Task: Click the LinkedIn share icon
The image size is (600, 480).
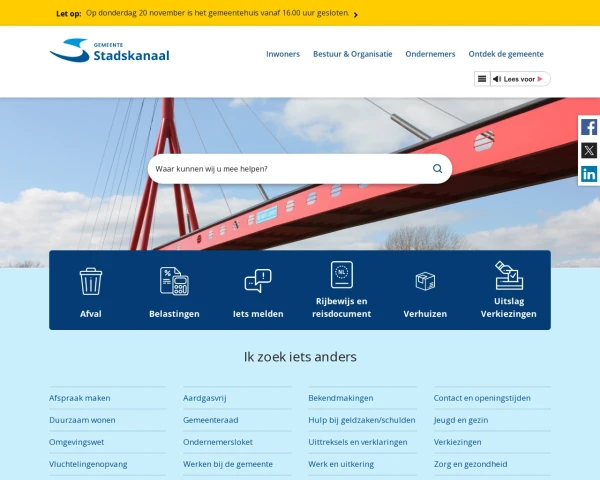Action: click(x=589, y=174)
